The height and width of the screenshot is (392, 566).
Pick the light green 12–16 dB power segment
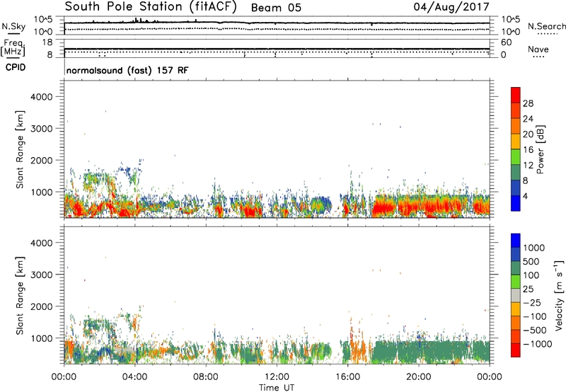tap(516, 157)
